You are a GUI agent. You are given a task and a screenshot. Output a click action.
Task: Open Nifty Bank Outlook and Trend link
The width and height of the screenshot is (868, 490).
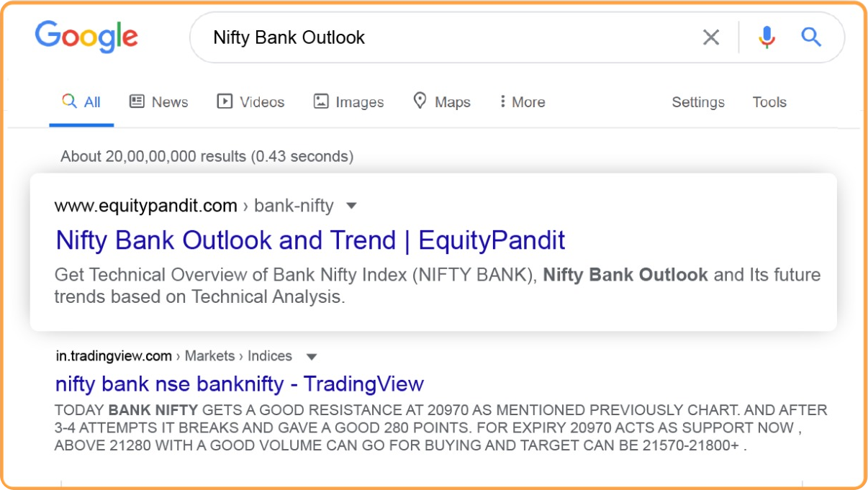310,240
